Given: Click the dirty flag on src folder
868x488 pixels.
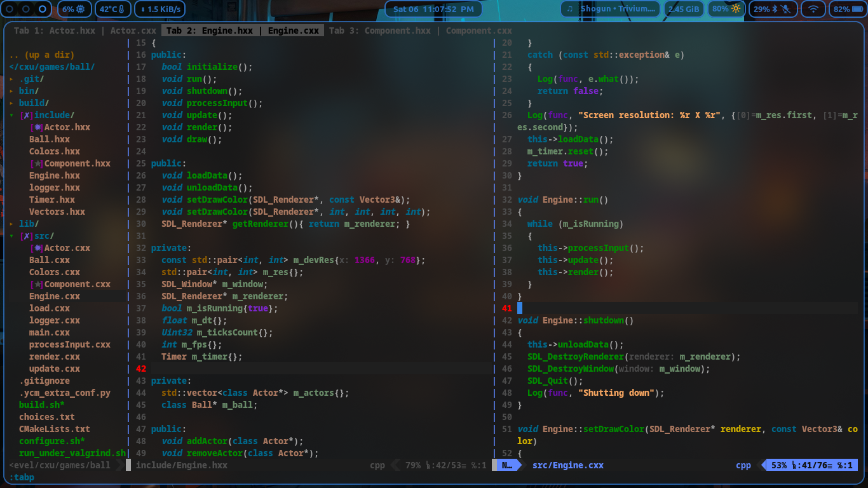Looking at the screenshot, I should (27, 236).
